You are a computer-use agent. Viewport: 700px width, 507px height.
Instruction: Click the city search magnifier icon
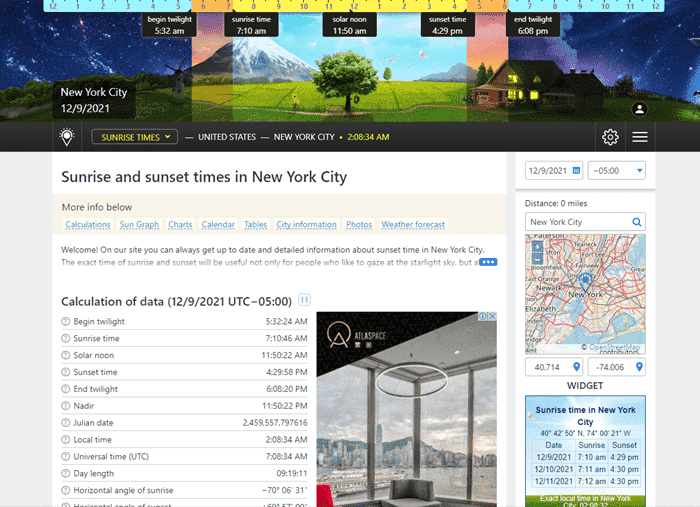tap(636, 222)
